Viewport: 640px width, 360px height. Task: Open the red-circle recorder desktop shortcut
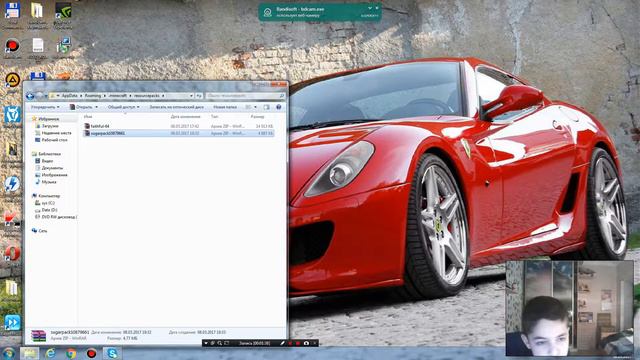coord(12,46)
